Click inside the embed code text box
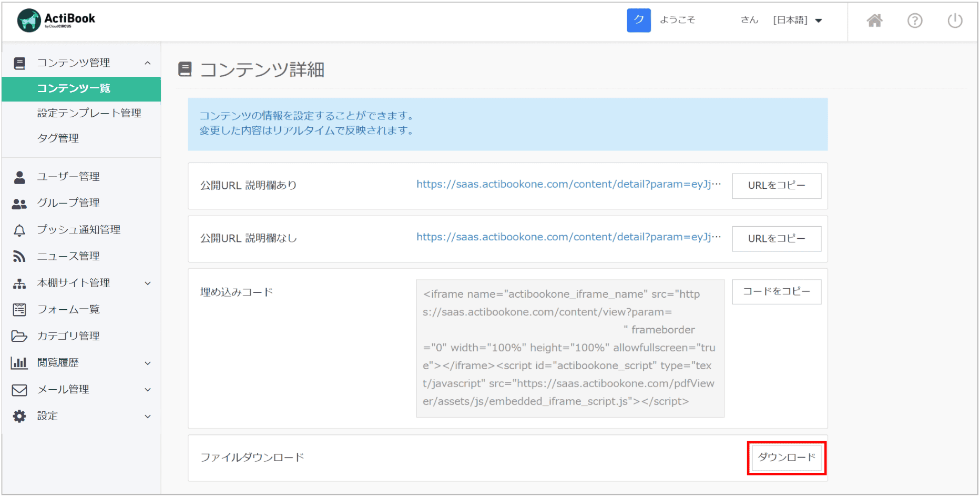This screenshot has height=497, width=980. click(x=570, y=348)
